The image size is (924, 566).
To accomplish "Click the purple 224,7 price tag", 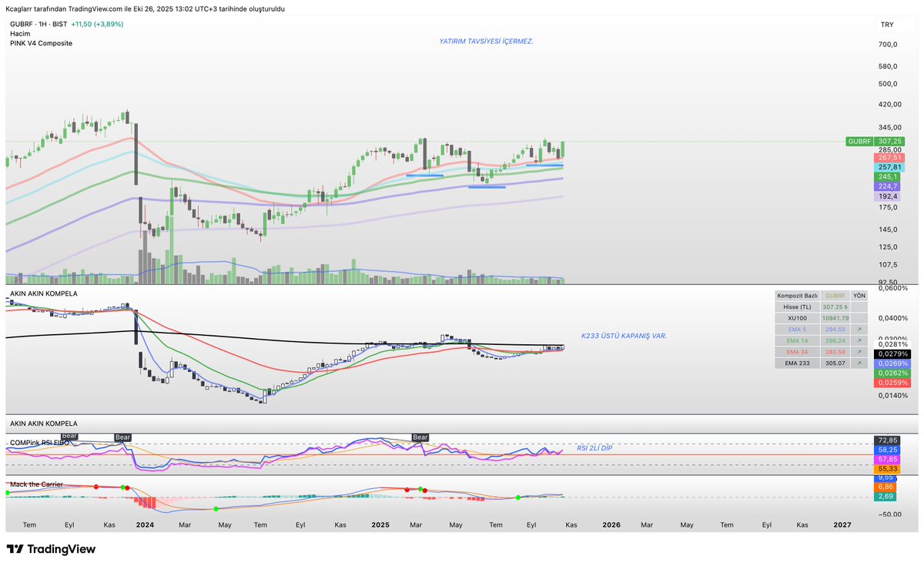I will 888,186.
